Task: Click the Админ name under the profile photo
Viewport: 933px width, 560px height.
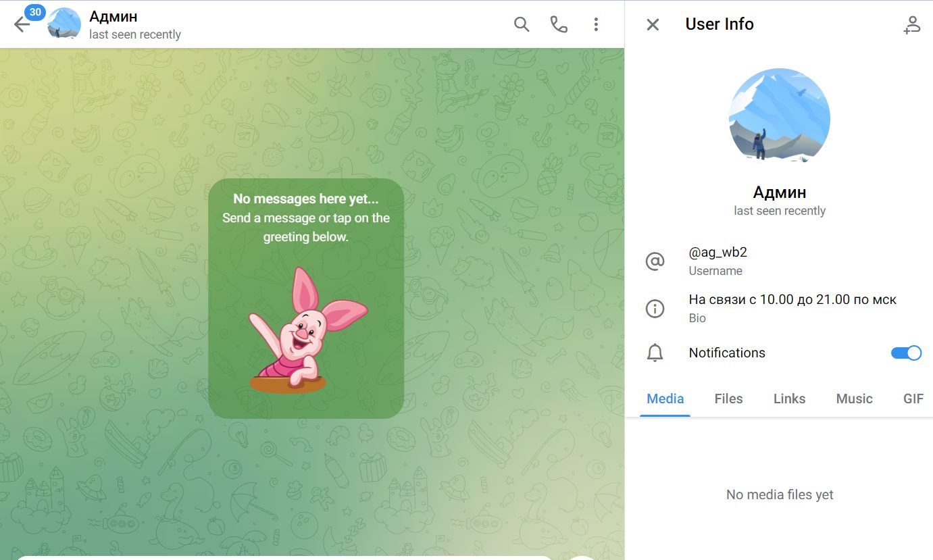Action: [x=780, y=193]
